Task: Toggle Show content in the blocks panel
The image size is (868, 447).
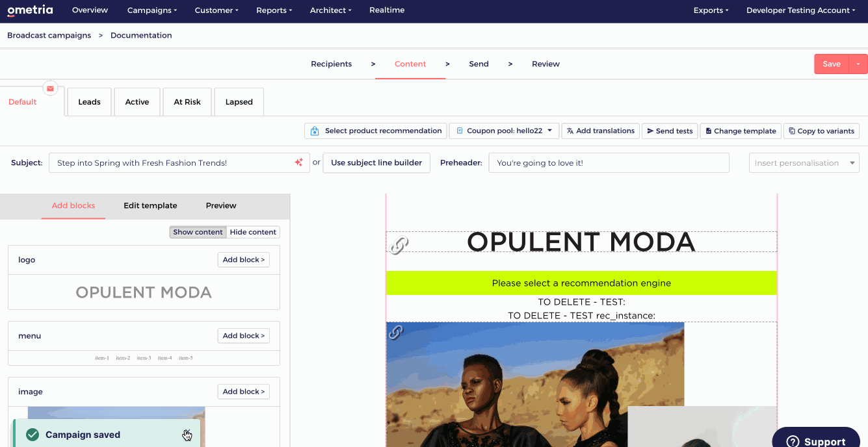Action: point(198,232)
